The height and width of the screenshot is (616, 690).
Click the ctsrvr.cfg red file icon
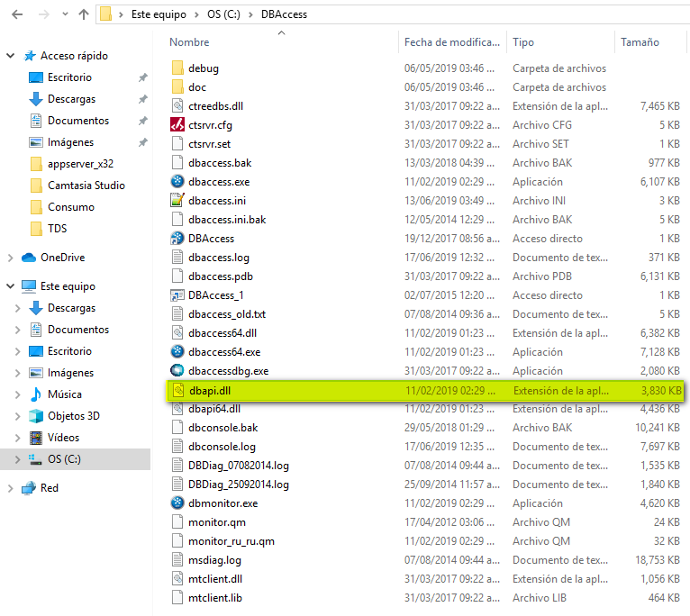[x=177, y=125]
